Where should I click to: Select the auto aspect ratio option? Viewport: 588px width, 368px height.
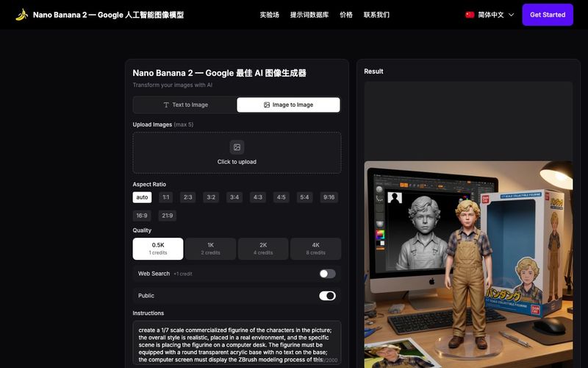(x=142, y=197)
